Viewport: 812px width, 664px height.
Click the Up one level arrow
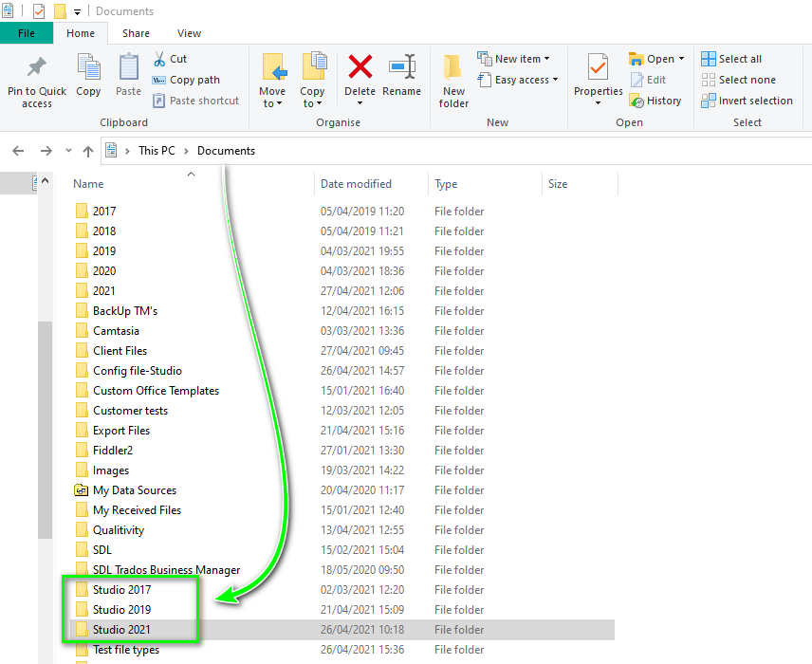point(88,151)
